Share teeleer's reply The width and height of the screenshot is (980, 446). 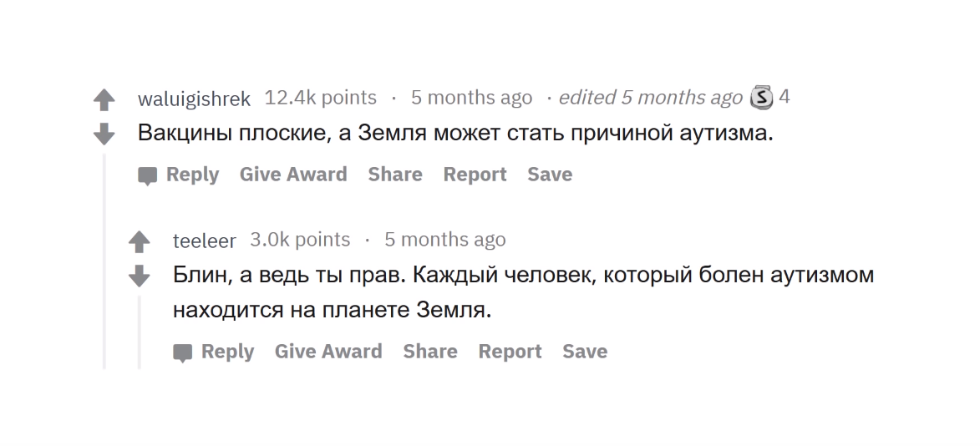(430, 352)
